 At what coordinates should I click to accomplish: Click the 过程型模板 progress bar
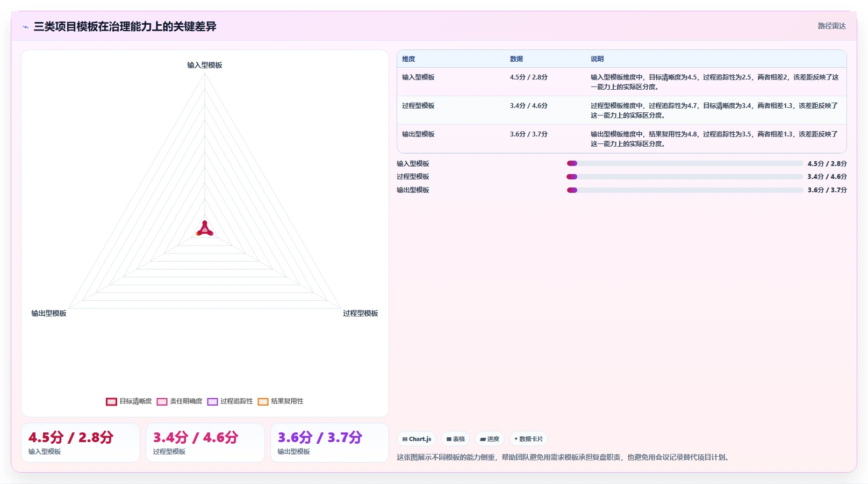[685, 177]
